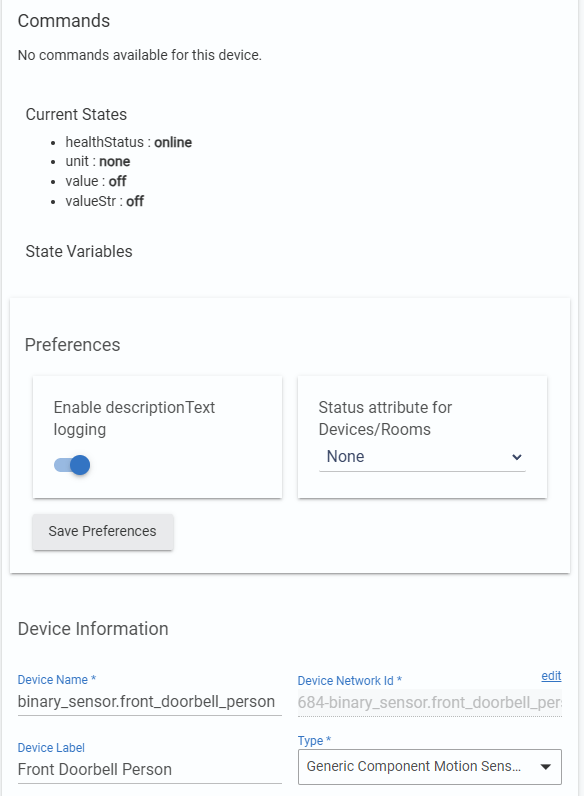
Task: Click the Device Network Id field
Action: (x=430, y=703)
